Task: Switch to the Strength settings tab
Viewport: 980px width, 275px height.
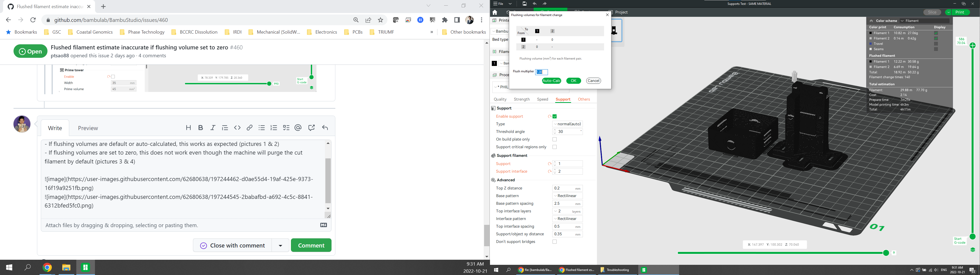Action: (x=522, y=100)
